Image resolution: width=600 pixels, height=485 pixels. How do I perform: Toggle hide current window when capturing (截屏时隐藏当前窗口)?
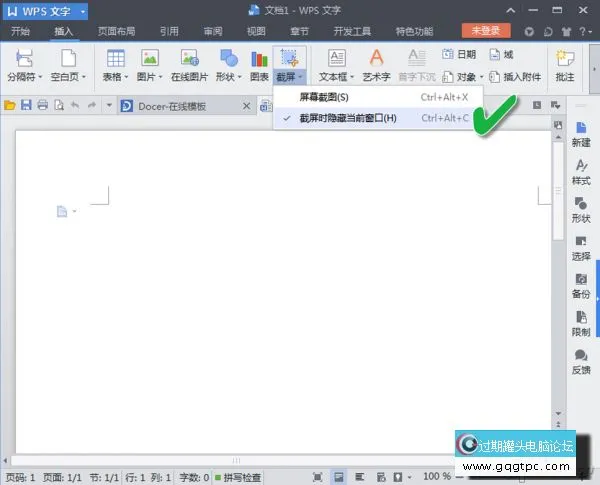click(378, 118)
